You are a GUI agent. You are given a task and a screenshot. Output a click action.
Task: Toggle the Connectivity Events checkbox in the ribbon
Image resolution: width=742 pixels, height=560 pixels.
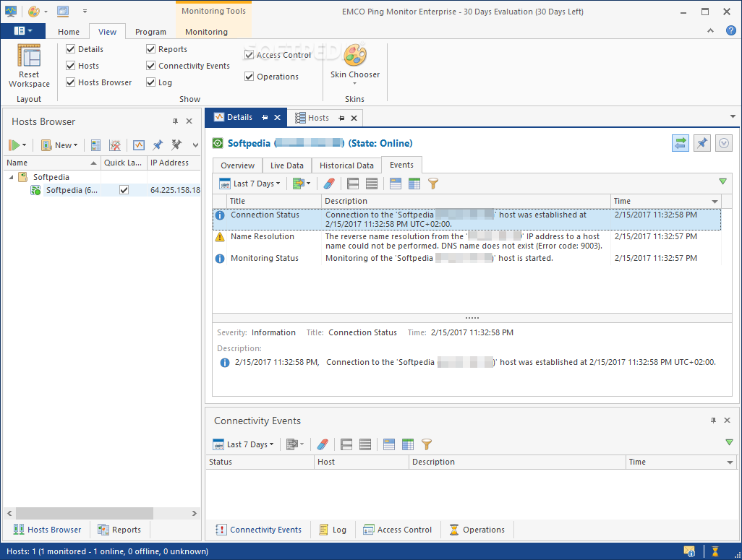(x=151, y=65)
